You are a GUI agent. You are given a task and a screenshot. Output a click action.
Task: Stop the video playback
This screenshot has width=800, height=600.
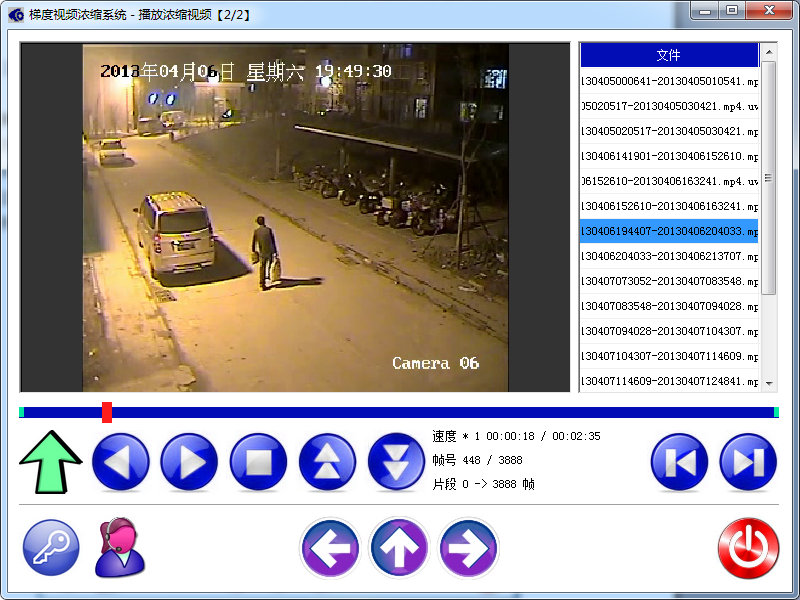(x=258, y=462)
